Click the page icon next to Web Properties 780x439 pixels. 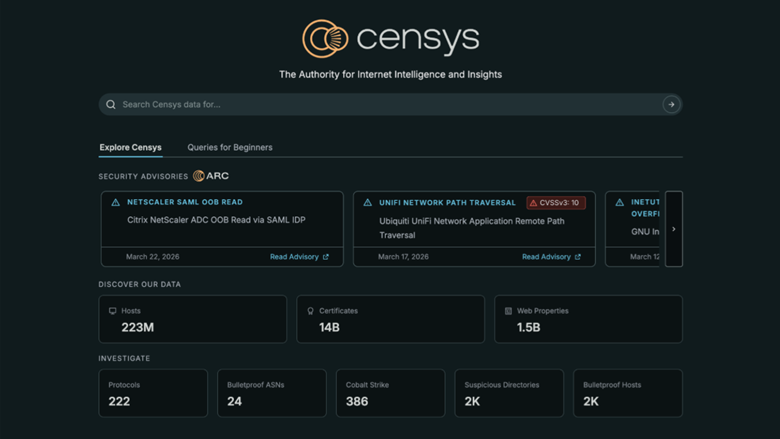coord(508,311)
